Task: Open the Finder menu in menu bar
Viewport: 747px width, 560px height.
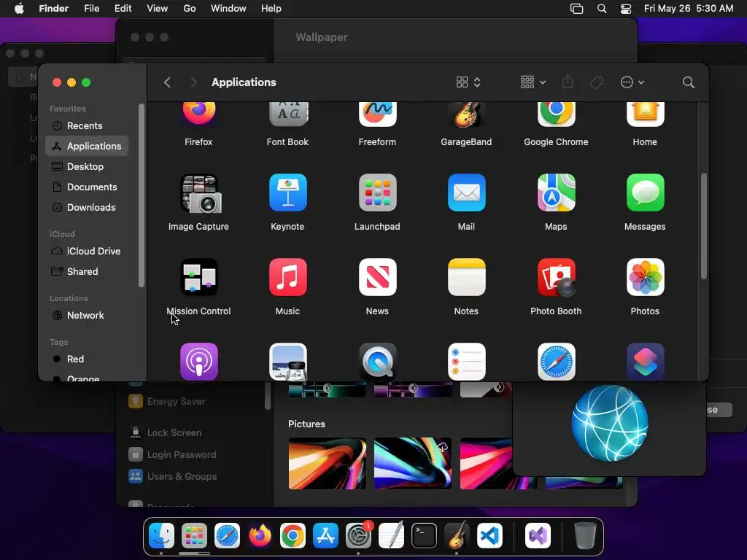Action: 53,9
